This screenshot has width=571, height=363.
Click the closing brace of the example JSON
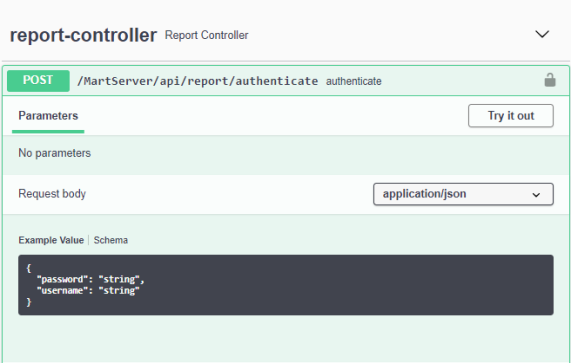click(29, 302)
